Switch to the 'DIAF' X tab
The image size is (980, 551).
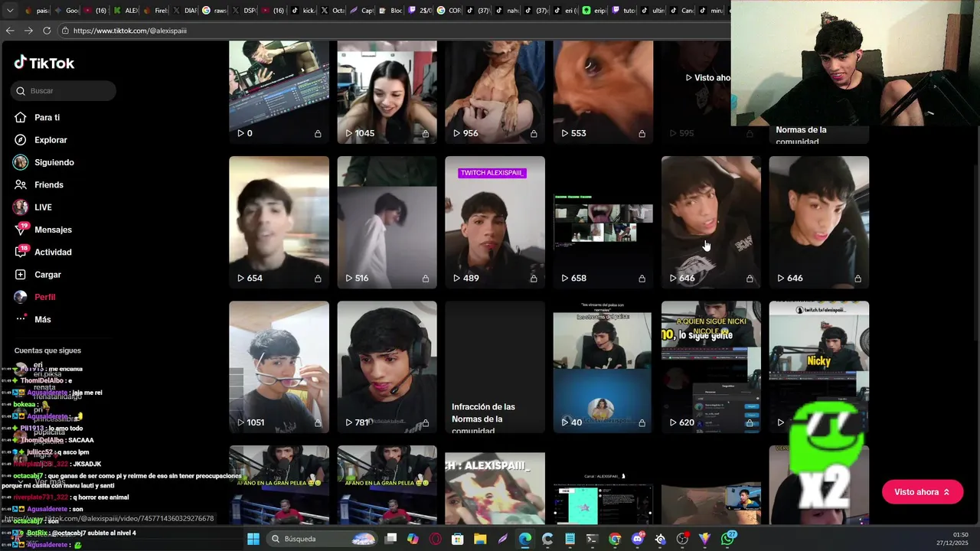pyautogui.click(x=185, y=11)
